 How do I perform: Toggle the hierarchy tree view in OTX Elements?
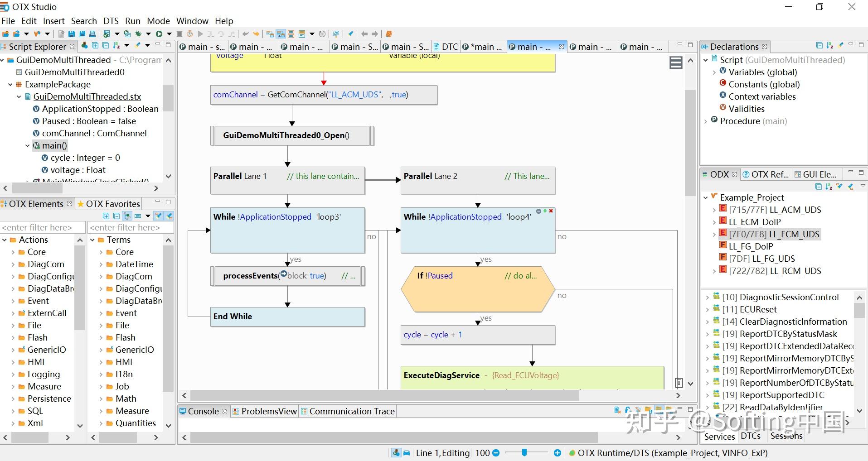[127, 216]
